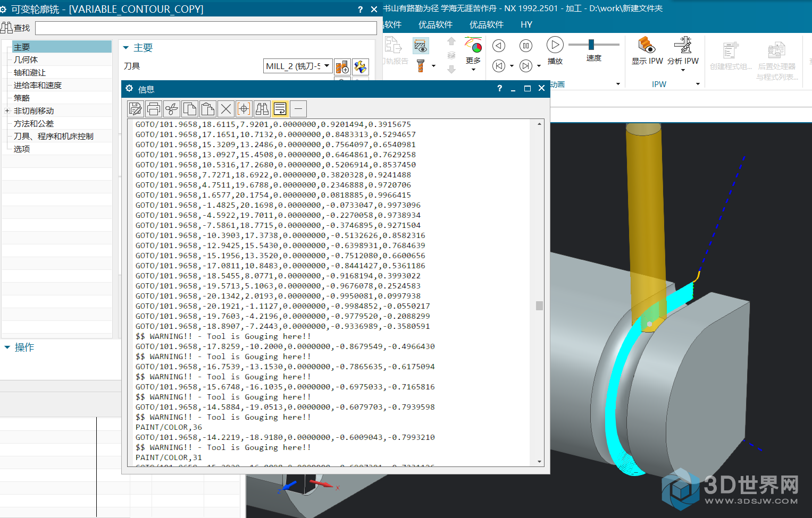Click the PAINT/COLOR,31 line in listing
The width and height of the screenshot is (812, 518).
(x=169, y=457)
